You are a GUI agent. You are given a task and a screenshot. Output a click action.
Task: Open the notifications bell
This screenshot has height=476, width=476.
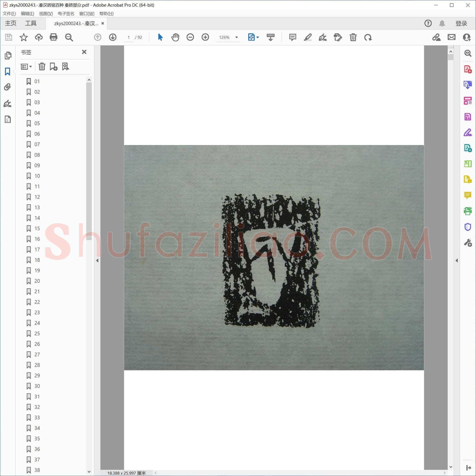442,23
